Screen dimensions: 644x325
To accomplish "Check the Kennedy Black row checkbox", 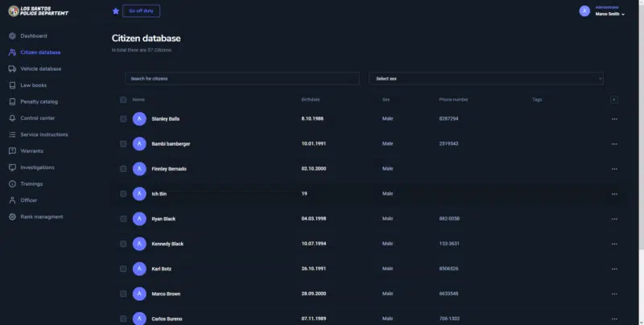I will click(x=123, y=244).
